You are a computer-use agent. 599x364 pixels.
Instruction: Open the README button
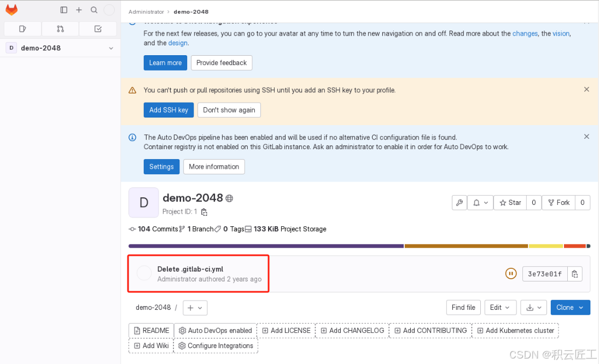[x=152, y=331]
